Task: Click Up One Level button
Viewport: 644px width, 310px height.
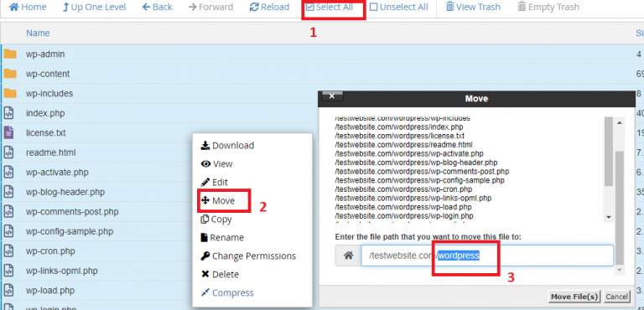Action: (x=94, y=7)
